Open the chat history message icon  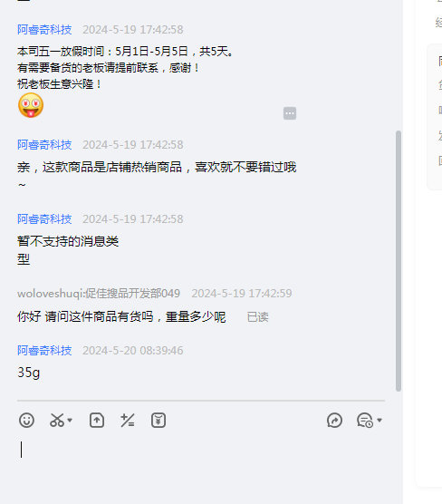pos(365,420)
